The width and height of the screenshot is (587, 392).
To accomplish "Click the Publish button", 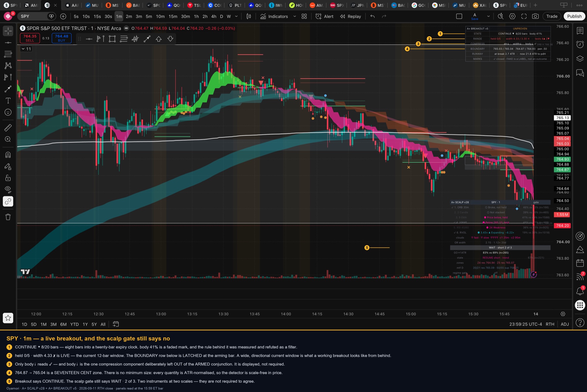I will (574, 16).
